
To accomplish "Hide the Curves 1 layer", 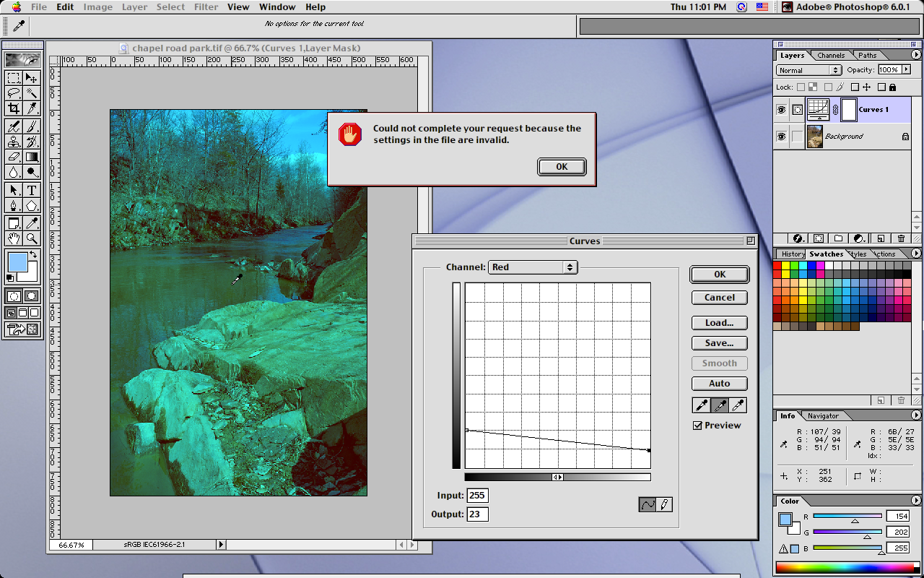I will [x=781, y=110].
